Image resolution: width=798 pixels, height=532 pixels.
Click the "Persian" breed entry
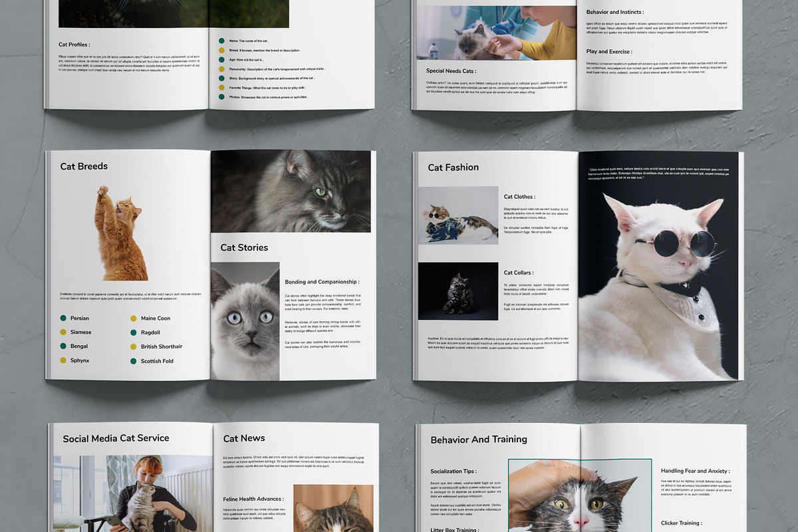point(74,319)
